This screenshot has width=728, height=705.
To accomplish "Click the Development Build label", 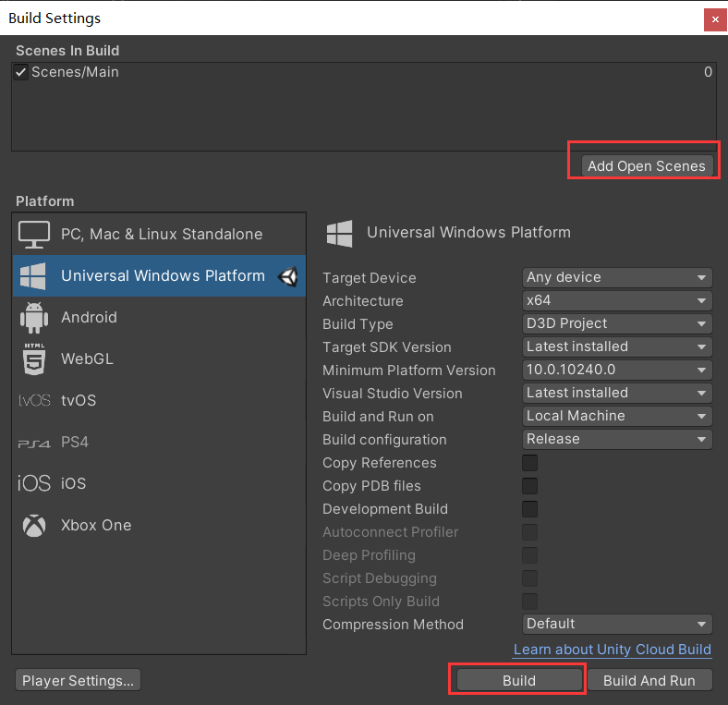I will pyautogui.click(x=385, y=509).
